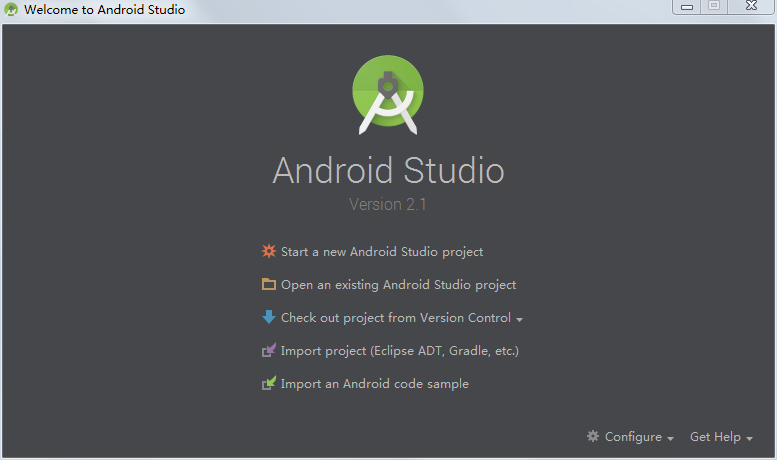Expand the Configure dropdown arrow

coord(670,439)
